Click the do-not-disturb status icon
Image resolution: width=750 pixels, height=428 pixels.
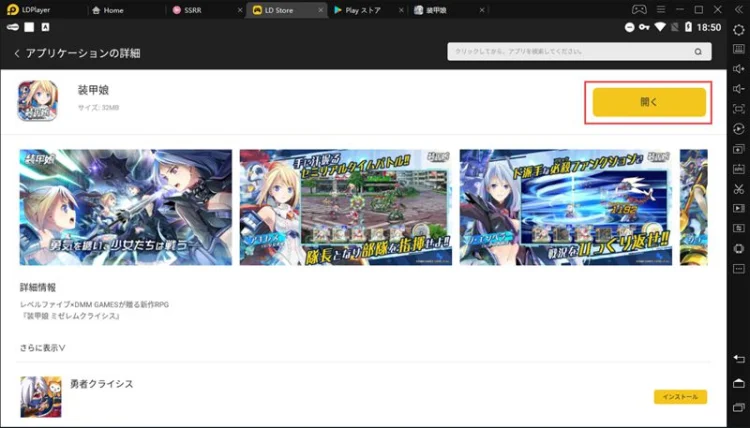point(629,27)
